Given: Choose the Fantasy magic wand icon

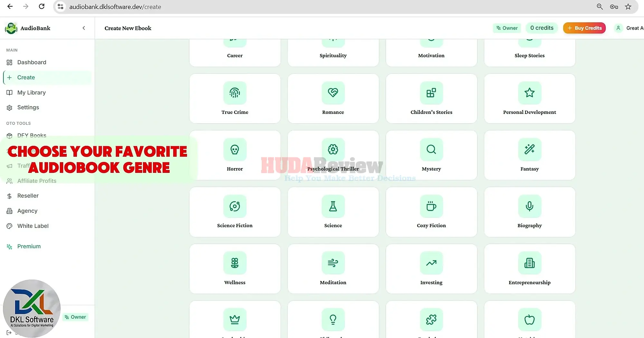Looking at the screenshot, I should [529, 150].
